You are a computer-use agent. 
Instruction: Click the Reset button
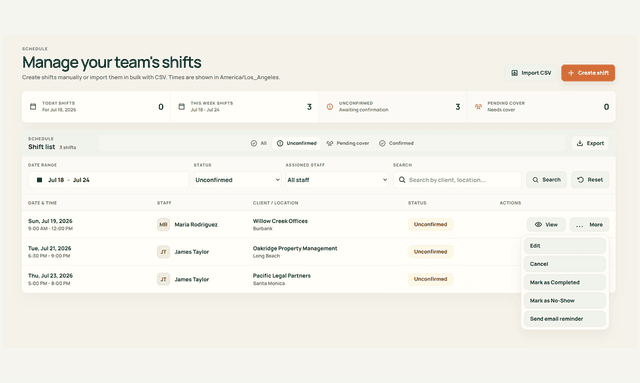(590, 180)
